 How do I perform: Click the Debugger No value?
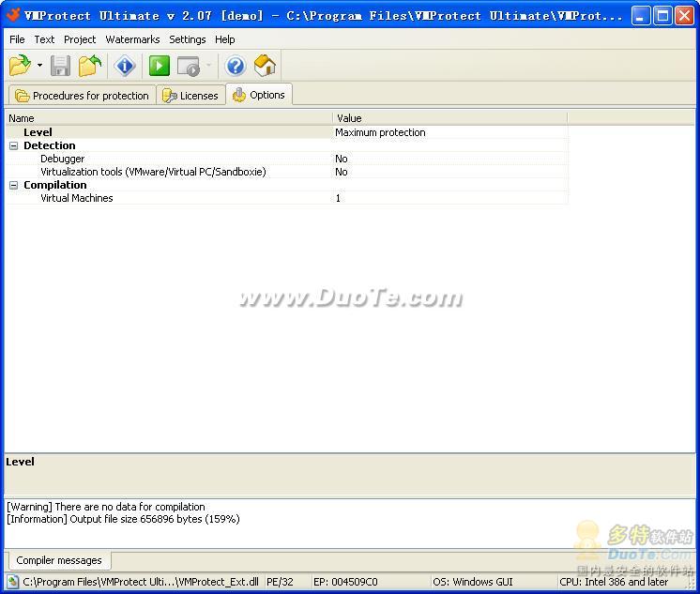click(x=341, y=159)
